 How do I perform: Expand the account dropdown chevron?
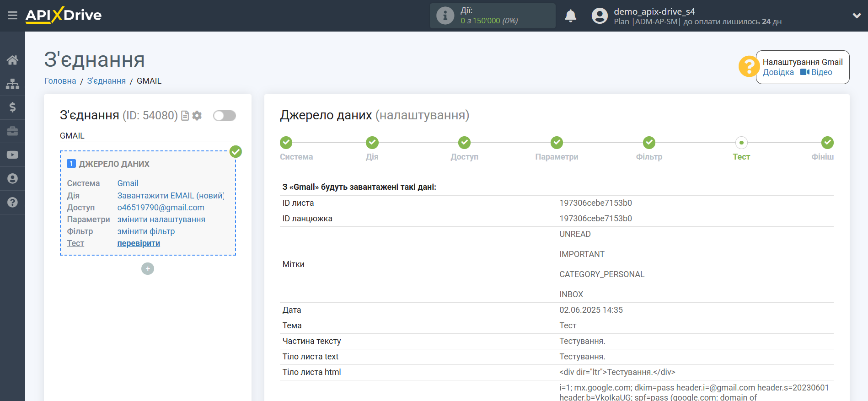[x=857, y=16]
